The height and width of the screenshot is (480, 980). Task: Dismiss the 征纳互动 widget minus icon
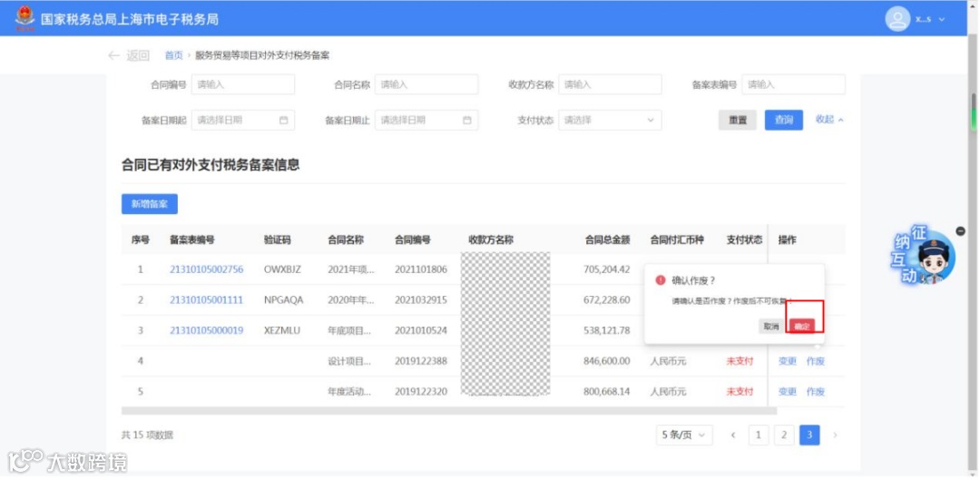point(961,231)
